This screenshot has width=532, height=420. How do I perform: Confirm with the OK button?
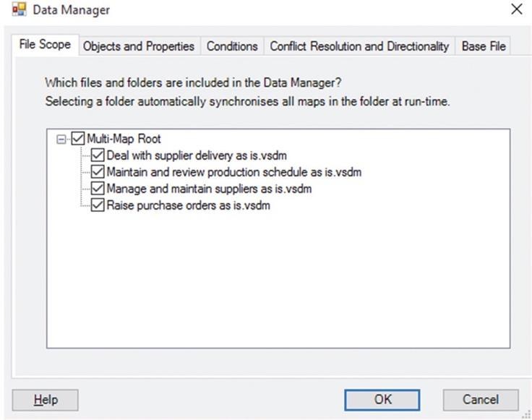(x=382, y=400)
